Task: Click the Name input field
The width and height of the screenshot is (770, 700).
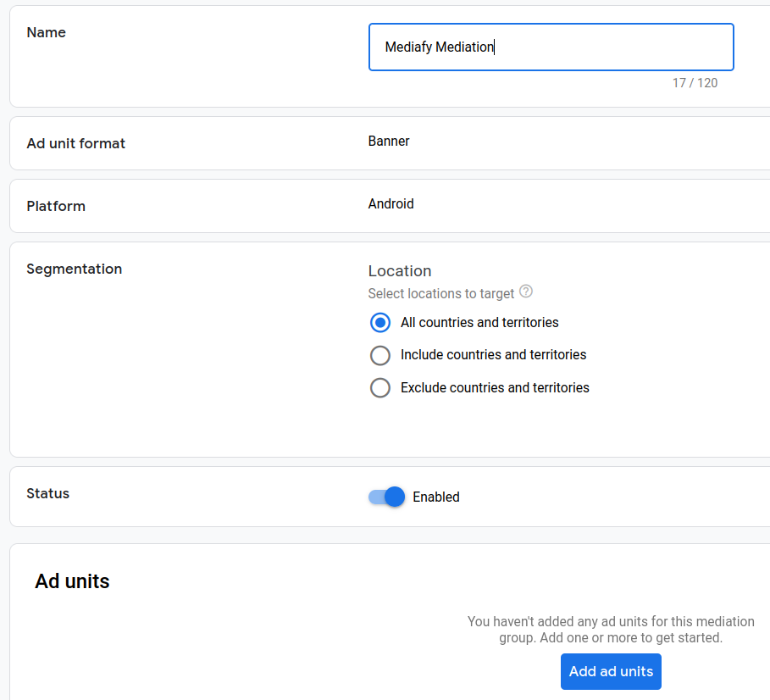Action: pos(551,47)
